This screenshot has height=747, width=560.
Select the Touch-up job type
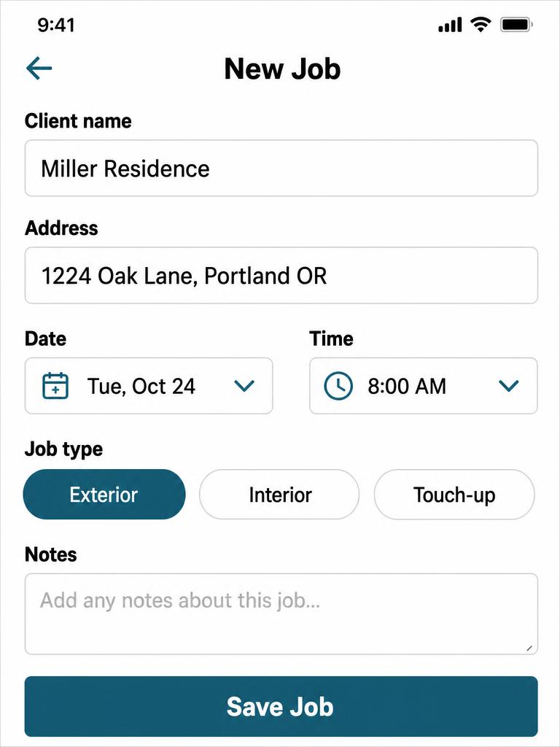pos(454,495)
